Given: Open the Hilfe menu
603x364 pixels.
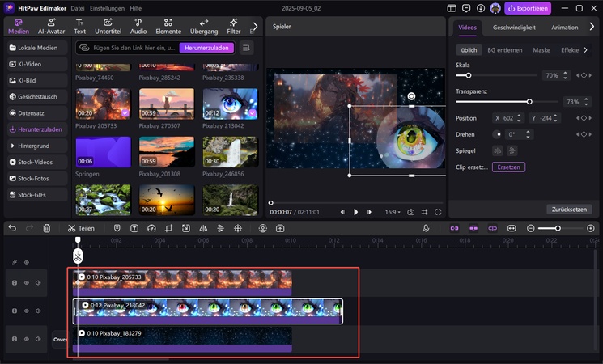Looking at the screenshot, I should coord(135,8).
